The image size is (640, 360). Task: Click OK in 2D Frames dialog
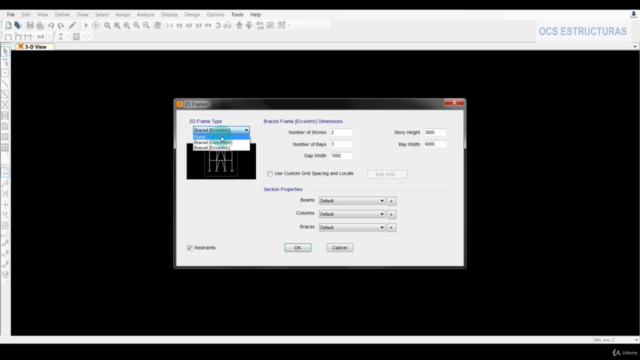click(x=298, y=248)
